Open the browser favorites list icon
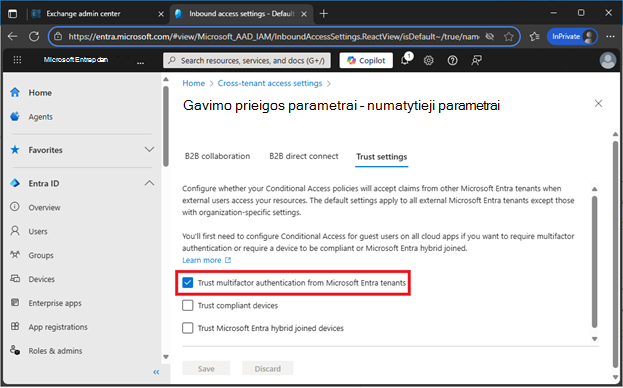This screenshot has height=388, width=623. 534,37
